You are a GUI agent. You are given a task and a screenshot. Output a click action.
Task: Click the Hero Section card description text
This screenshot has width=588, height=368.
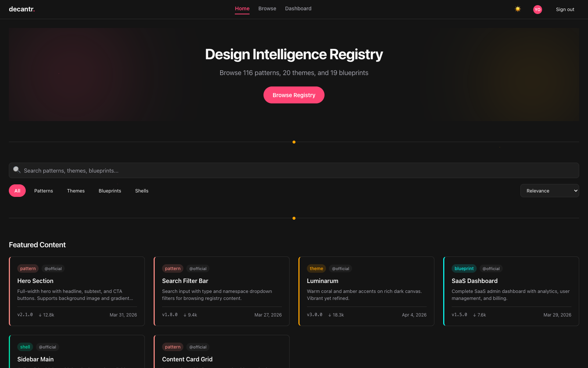(x=75, y=295)
